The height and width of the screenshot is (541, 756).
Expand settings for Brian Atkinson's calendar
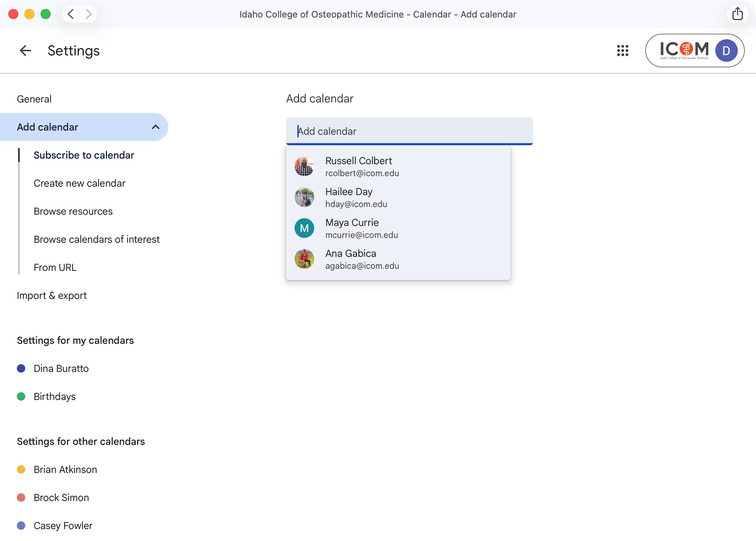tap(65, 469)
